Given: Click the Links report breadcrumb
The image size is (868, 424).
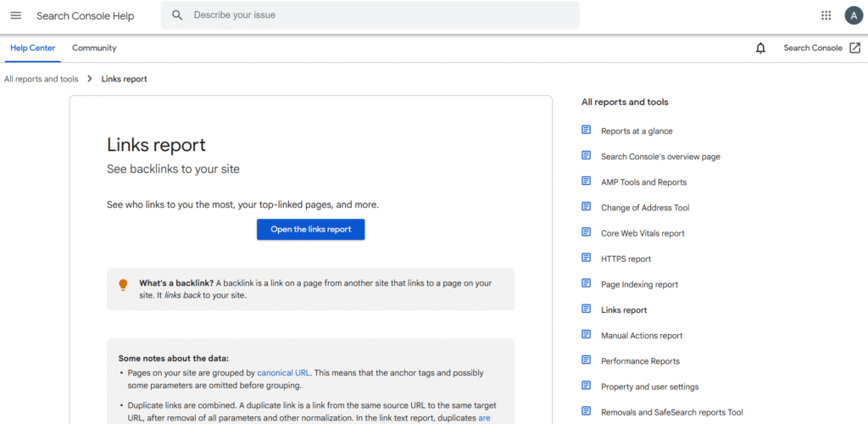Looking at the screenshot, I should (124, 79).
